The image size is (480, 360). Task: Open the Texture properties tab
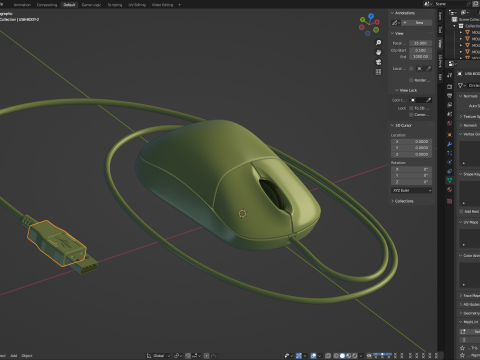pos(450,201)
